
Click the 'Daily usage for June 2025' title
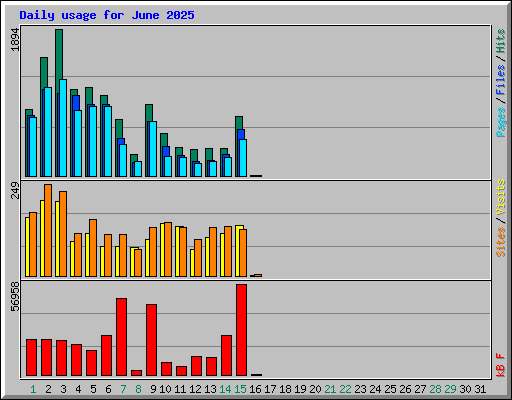107,15
